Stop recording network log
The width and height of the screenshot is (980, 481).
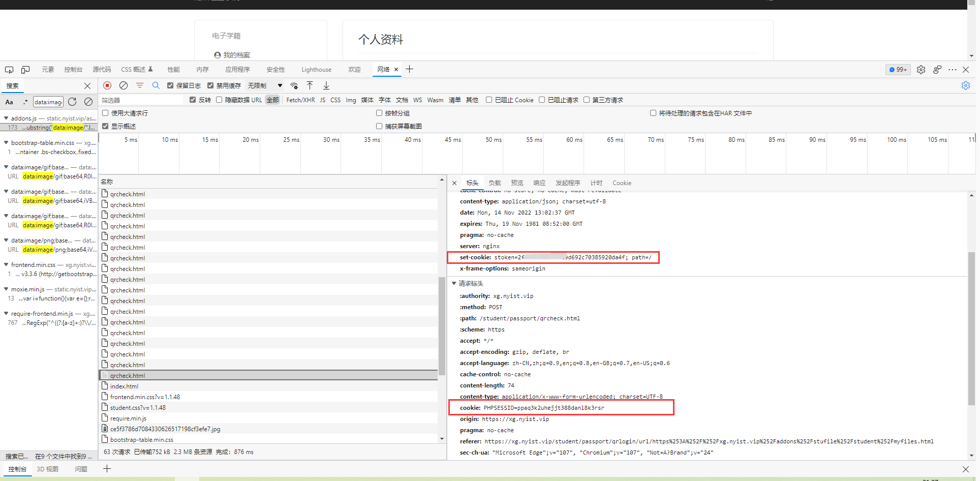tap(107, 85)
